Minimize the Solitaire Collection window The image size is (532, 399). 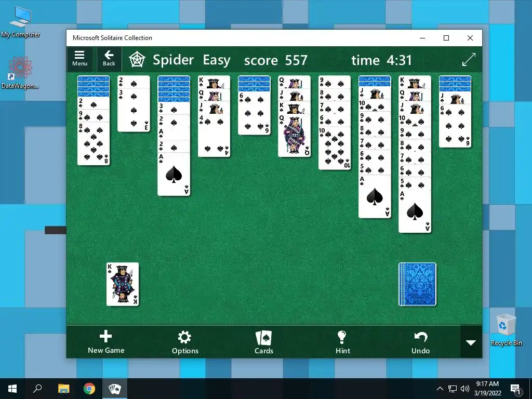(x=422, y=38)
